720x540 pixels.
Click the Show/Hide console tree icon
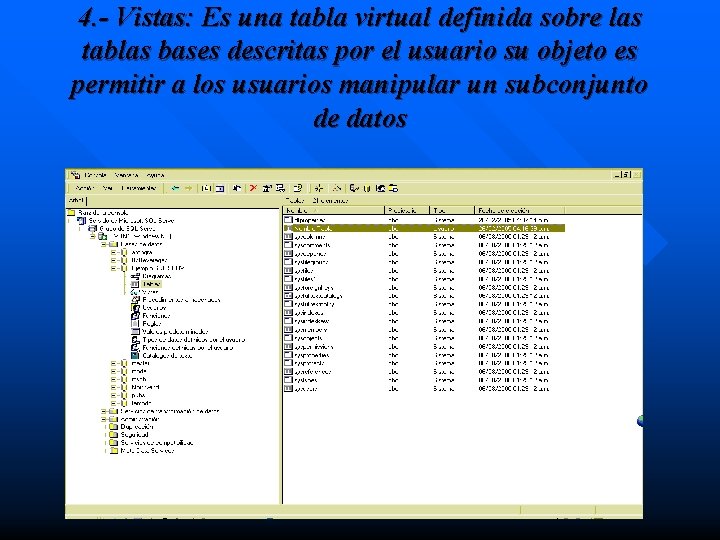[220, 188]
